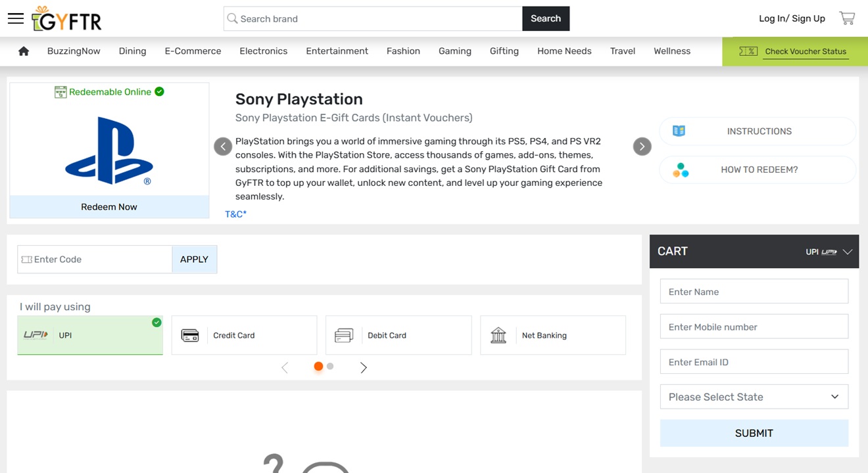Screen dimensions: 868x473
Task: Go to next payment options page
Action: (x=364, y=368)
